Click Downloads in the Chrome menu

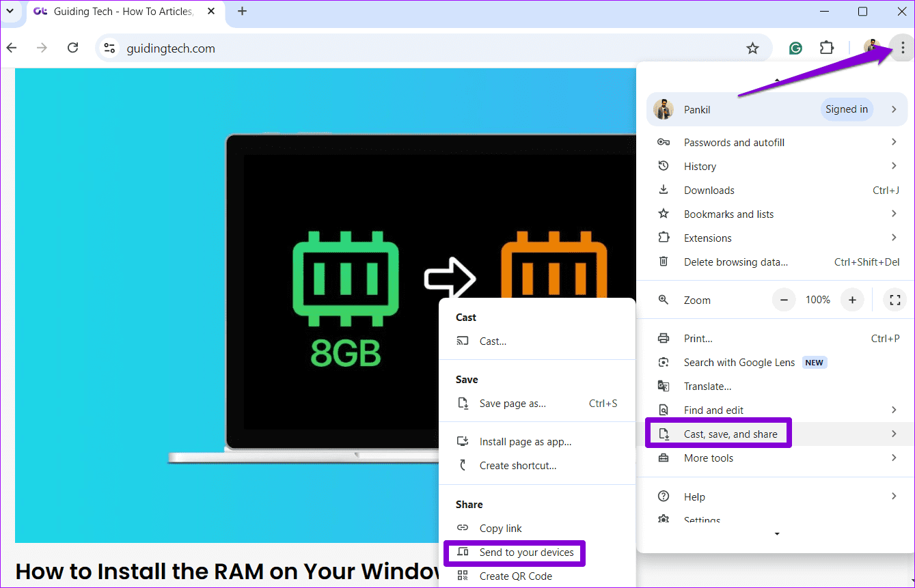click(x=709, y=190)
